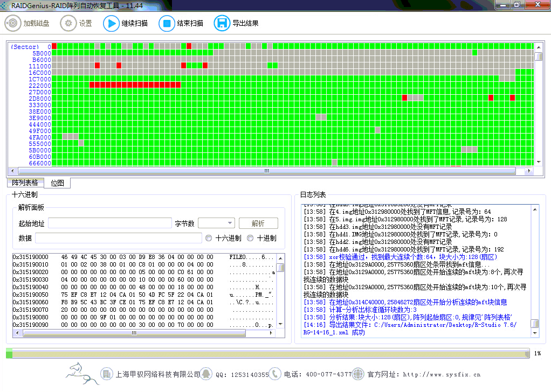Viewport: 551px width, 392px height.
Task: Select hex row 0x315190050
Action: (x=143, y=295)
